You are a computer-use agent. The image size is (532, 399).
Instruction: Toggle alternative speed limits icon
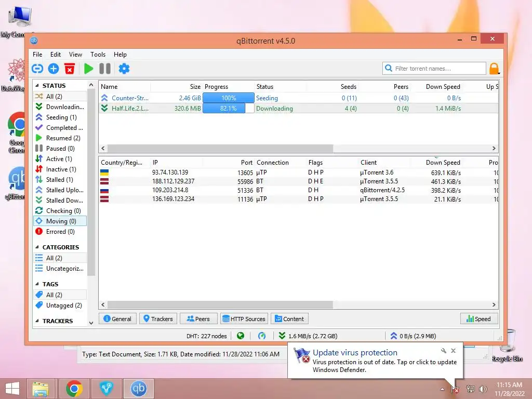pos(262,336)
